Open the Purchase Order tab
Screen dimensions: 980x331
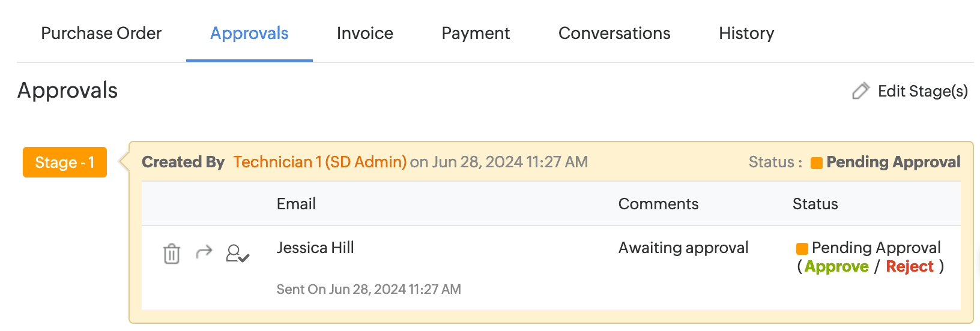pos(101,34)
